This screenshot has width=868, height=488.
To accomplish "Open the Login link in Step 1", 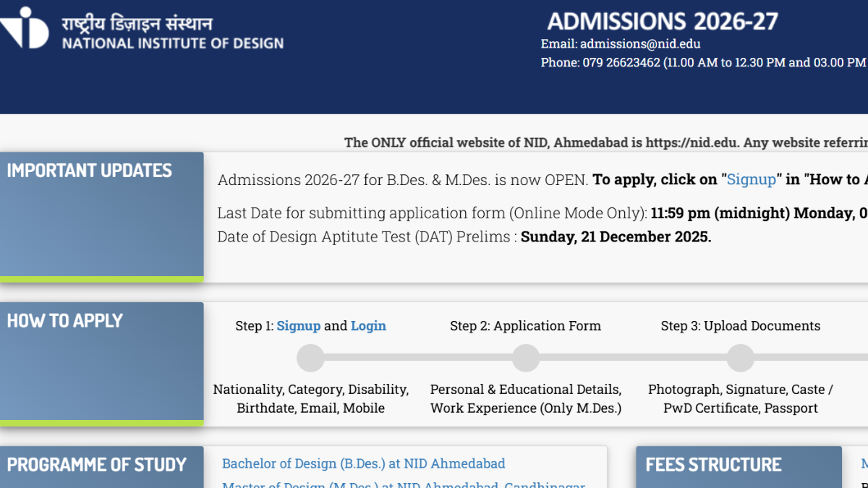I will coord(368,326).
